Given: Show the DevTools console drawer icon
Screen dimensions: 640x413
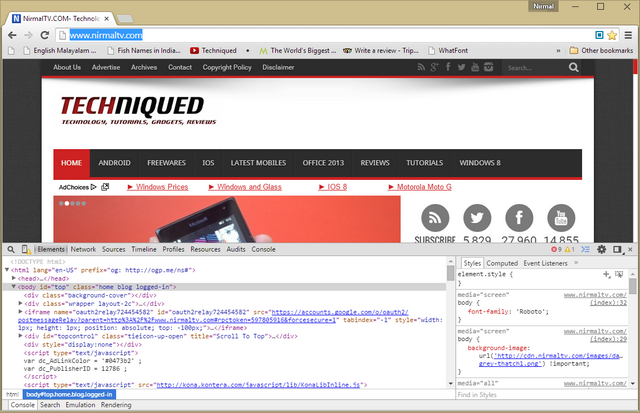Looking at the screenshot, I should tap(585, 249).
